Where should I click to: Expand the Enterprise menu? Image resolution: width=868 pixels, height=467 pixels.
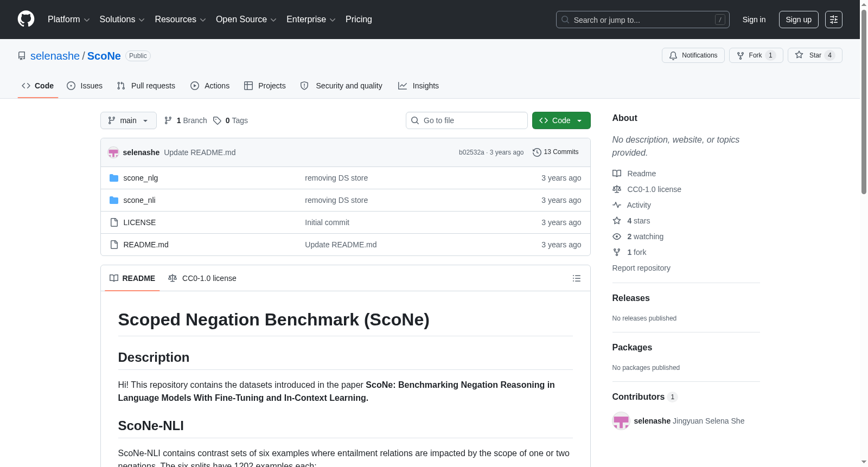coord(311,20)
